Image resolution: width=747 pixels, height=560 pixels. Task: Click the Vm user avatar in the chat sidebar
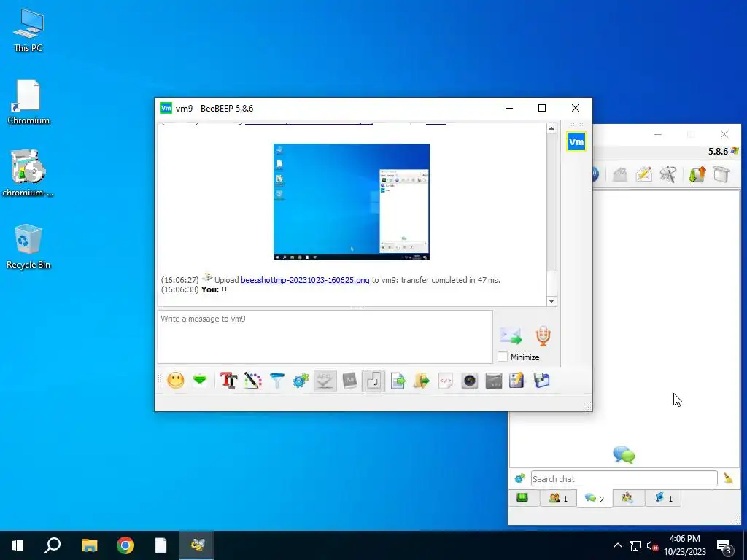pyautogui.click(x=576, y=141)
